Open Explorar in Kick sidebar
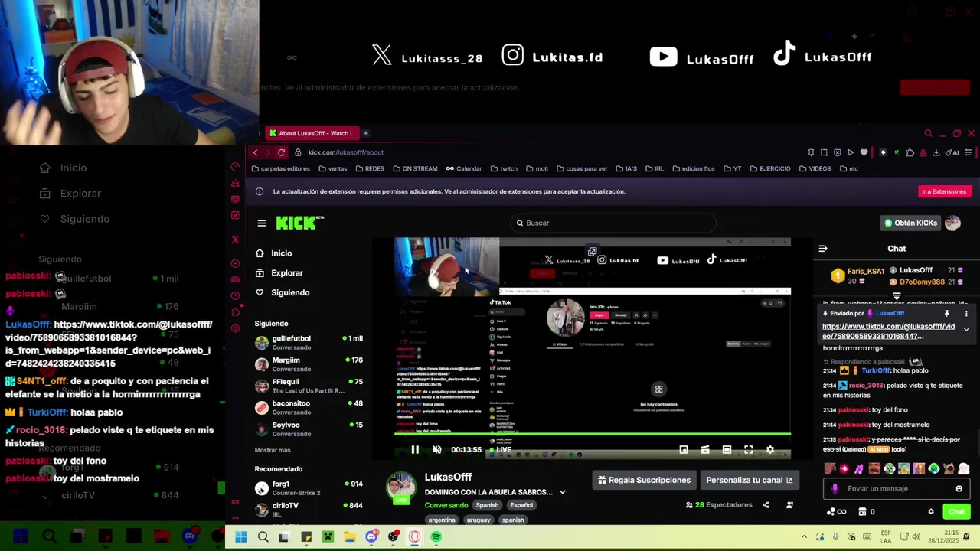980x551 pixels. click(x=279, y=273)
